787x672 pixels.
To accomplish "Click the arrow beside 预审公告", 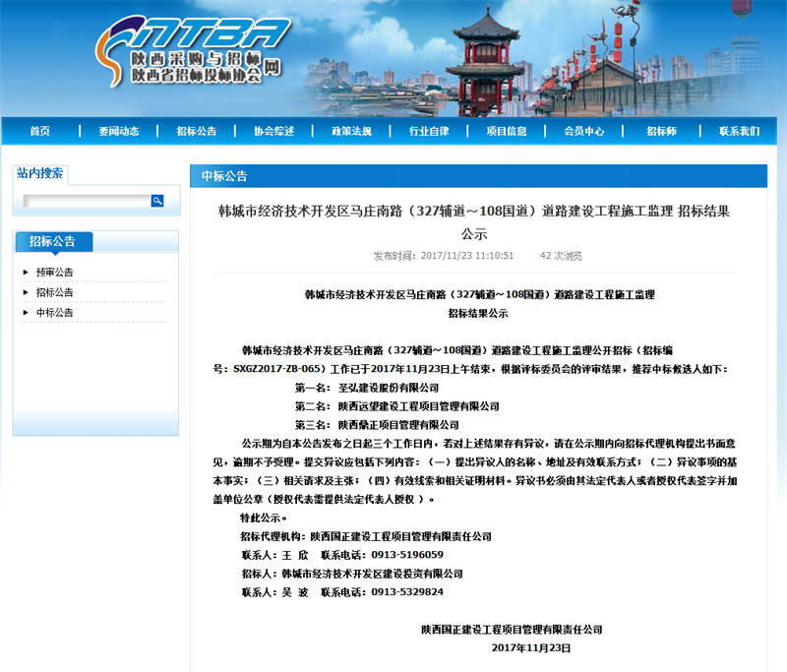I will click(x=26, y=273).
